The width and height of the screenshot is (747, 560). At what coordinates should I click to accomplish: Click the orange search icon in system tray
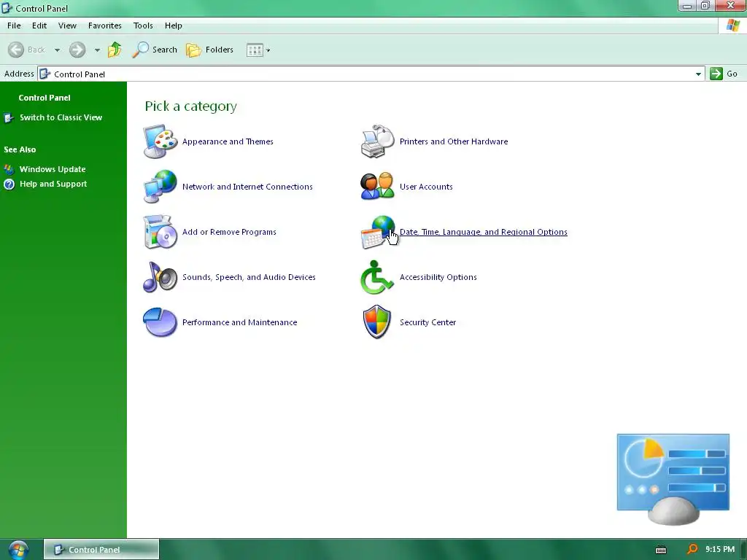pyautogui.click(x=692, y=550)
